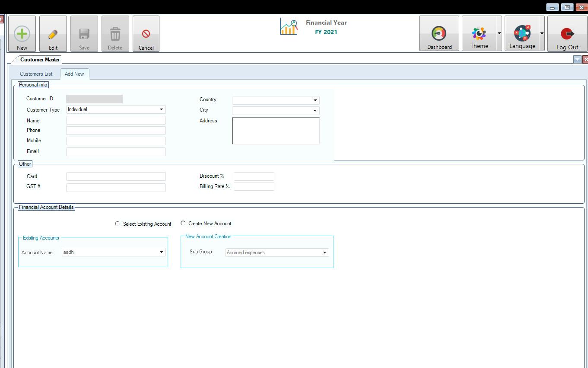Screen dimensions: 588x368
Task: Click the Edit pencil icon
Action: click(x=53, y=34)
